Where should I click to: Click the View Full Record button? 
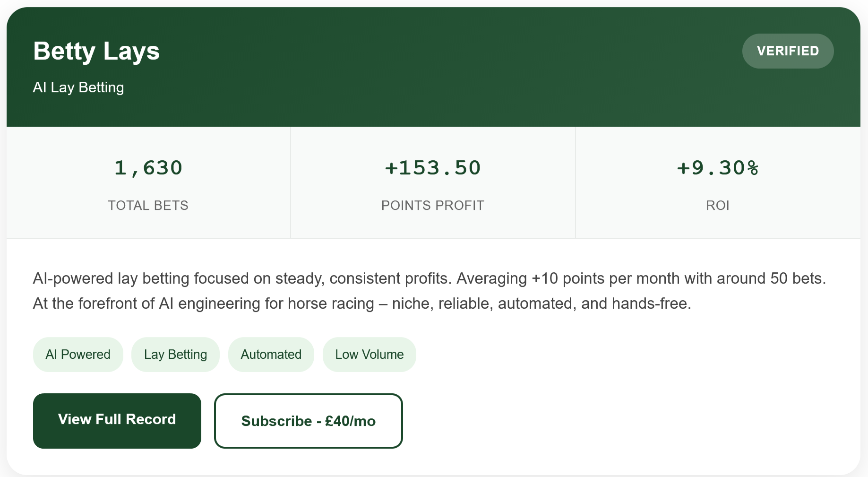(117, 420)
